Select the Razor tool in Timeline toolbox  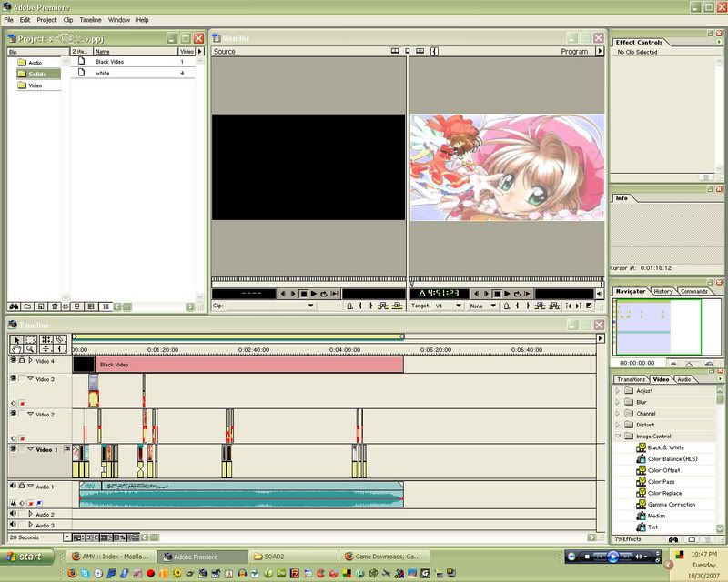59,339
